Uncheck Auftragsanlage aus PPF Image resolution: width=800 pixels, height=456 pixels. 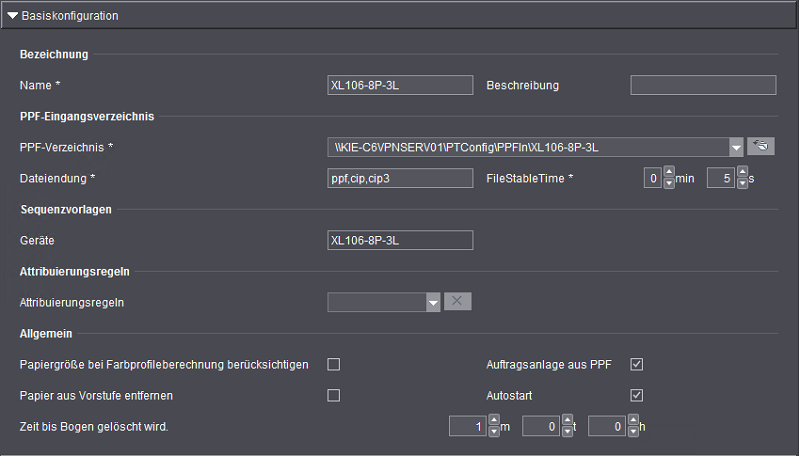(636, 364)
